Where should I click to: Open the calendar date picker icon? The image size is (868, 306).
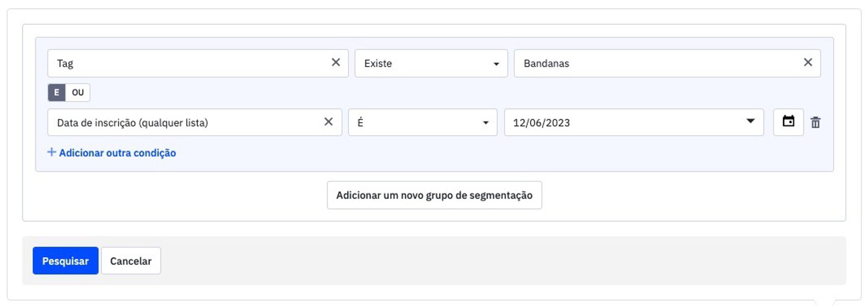pyautogui.click(x=788, y=122)
